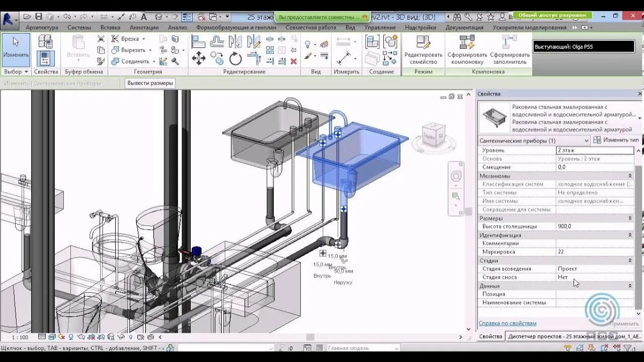Use the Mirror pick axis tool

(235, 41)
